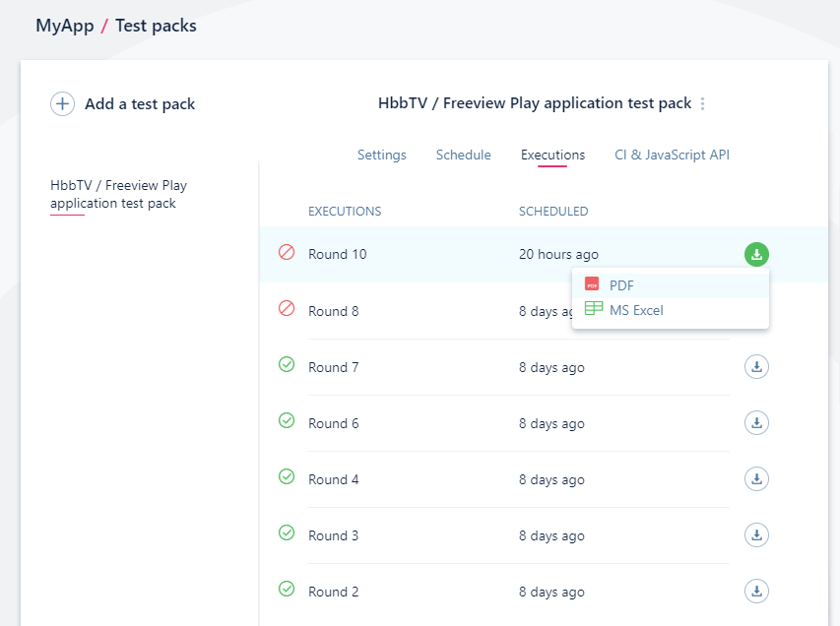Click the SCHEDULED column header
Screen dimensions: 840x626
pos(553,212)
